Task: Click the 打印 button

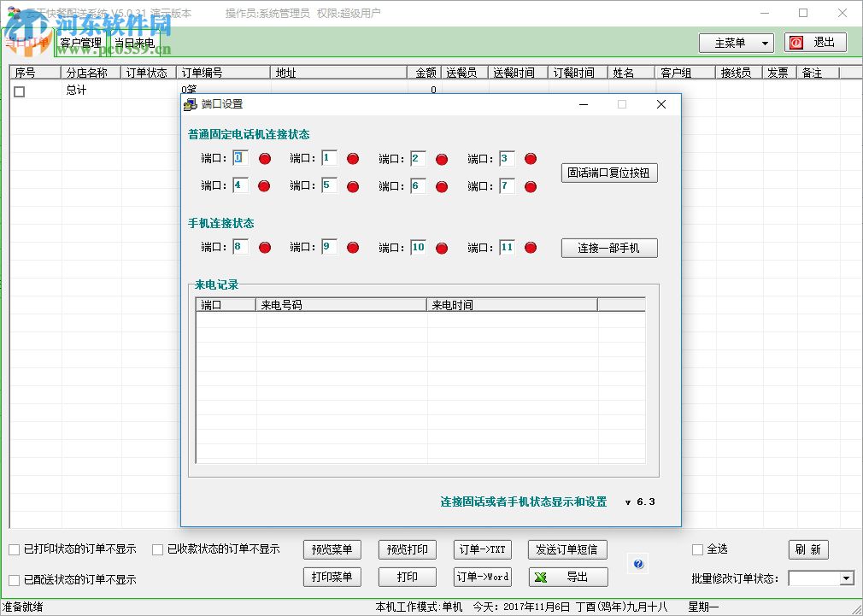Action: click(x=408, y=577)
